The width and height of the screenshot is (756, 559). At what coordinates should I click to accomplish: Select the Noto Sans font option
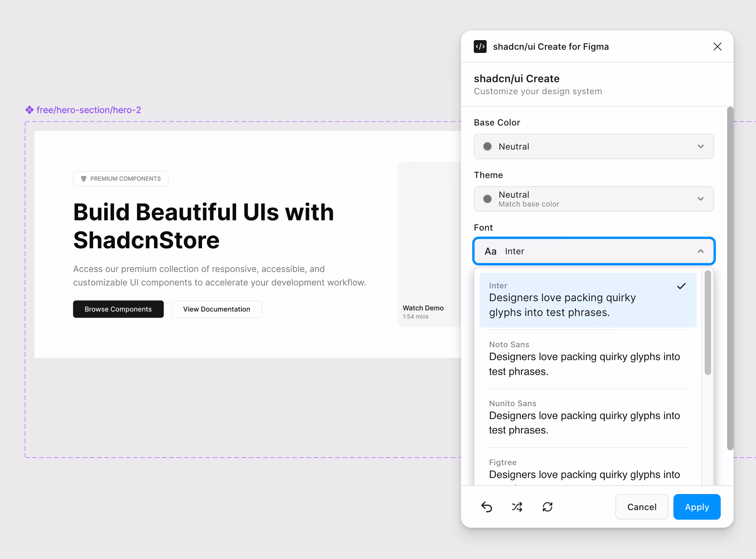[x=588, y=359]
